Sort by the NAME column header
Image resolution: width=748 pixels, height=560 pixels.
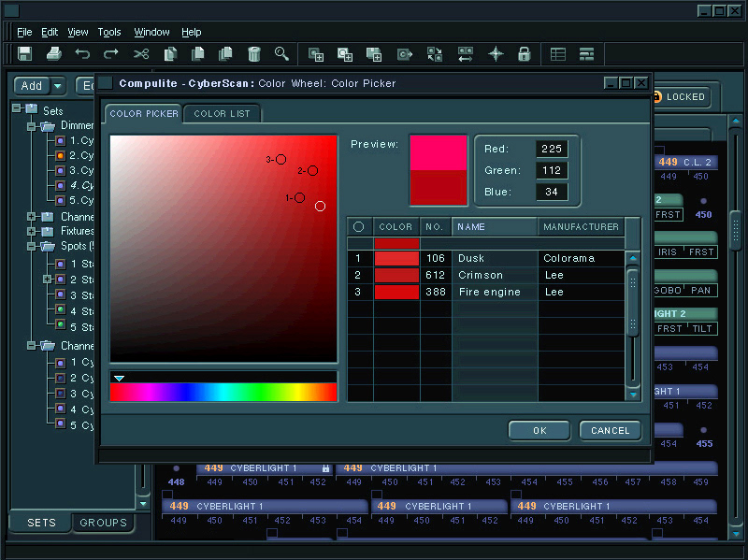tap(495, 227)
